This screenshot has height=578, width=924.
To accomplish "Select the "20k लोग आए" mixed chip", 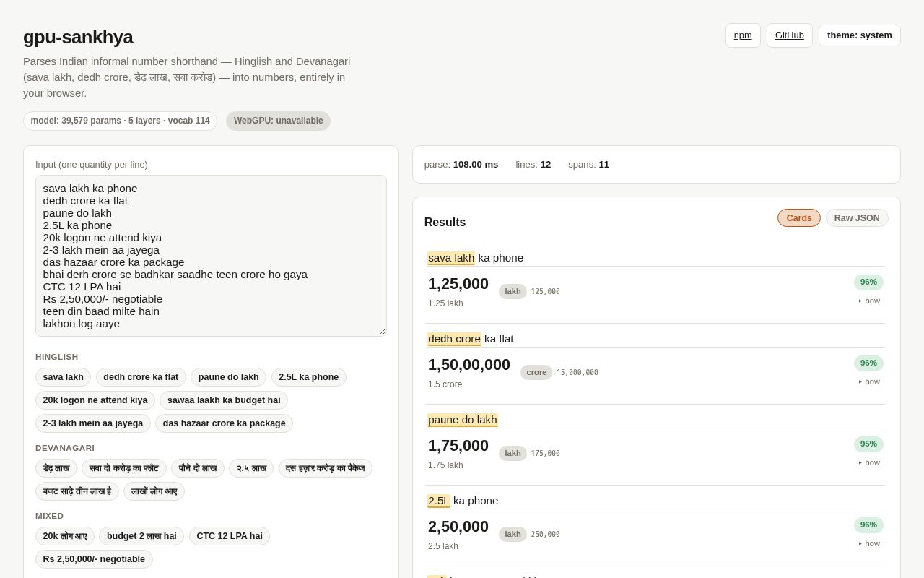I will (65, 536).
